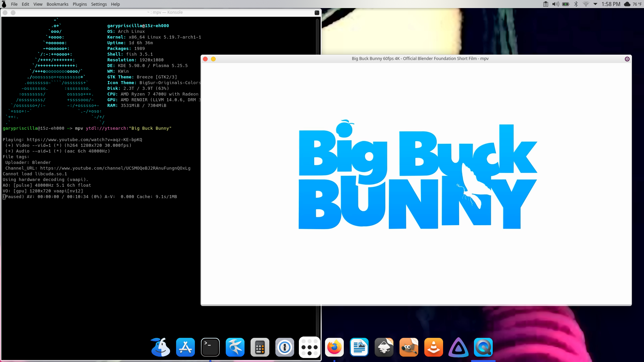The width and height of the screenshot is (644, 362).
Task: Click the 'ytdl://ytsearch:' command text
Action: (107, 128)
